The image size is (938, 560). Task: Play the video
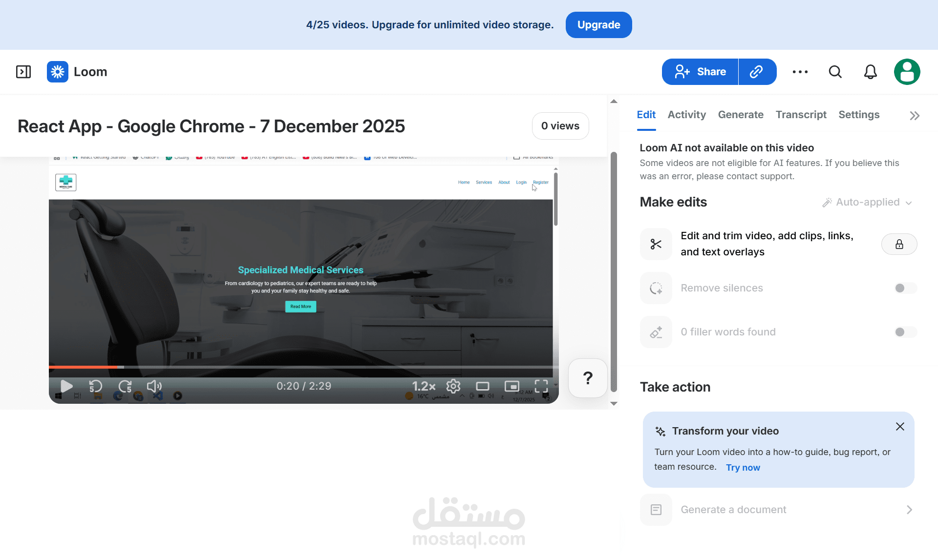coord(66,386)
